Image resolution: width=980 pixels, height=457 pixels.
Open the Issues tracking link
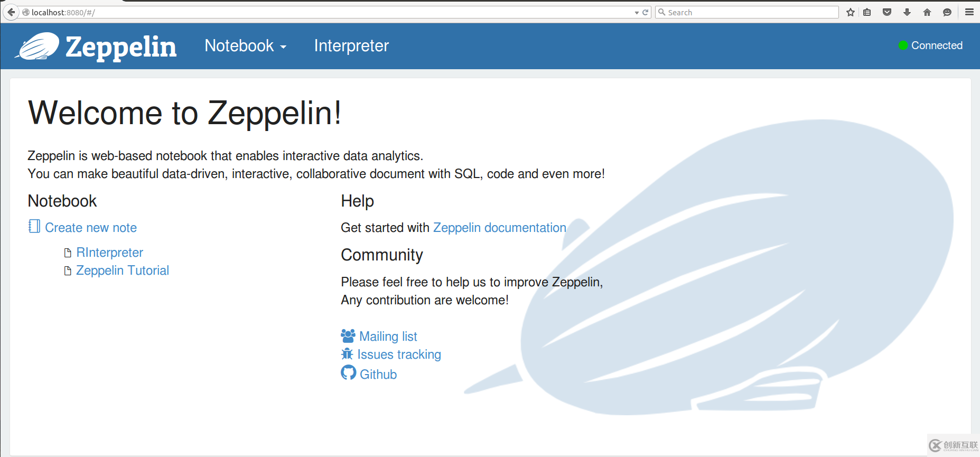[x=399, y=355]
